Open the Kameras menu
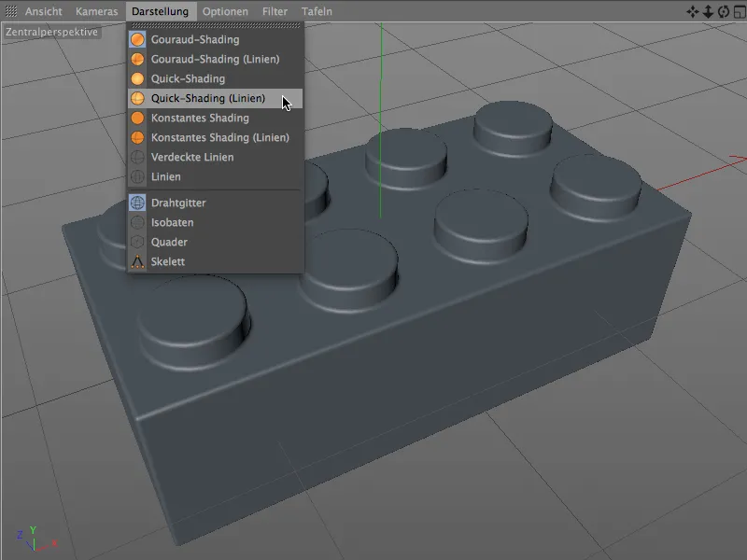747x560 pixels. click(x=96, y=11)
